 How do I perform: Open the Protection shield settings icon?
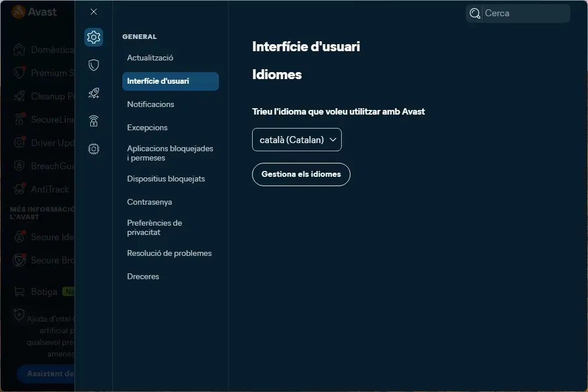pyautogui.click(x=94, y=65)
